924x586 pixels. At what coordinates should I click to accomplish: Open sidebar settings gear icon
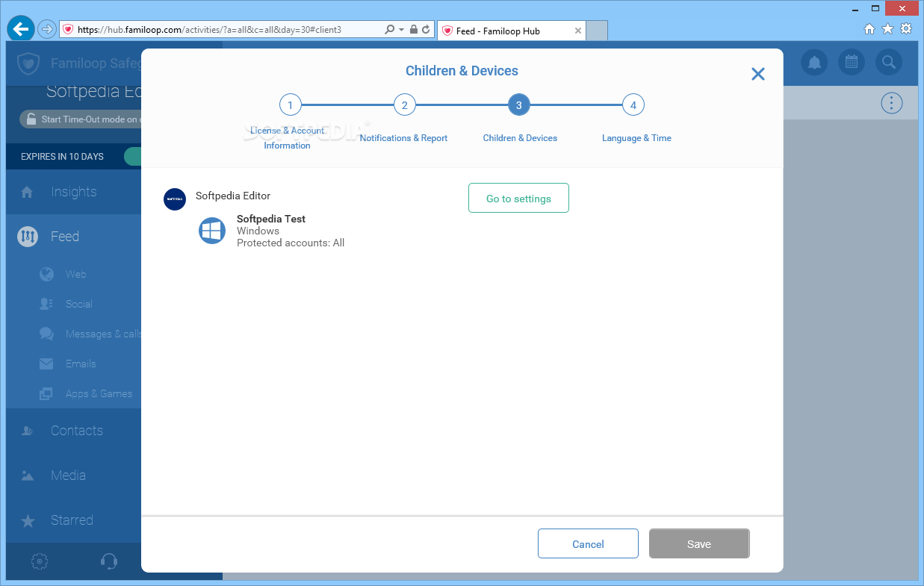[40, 561]
